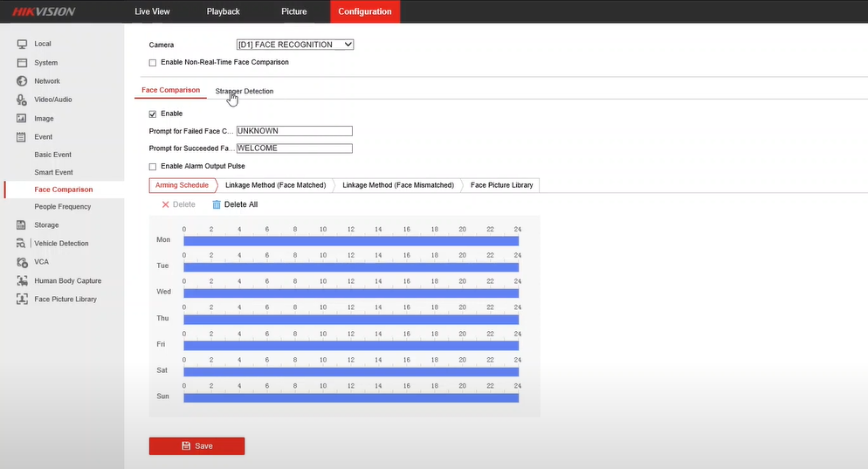Click the Face Picture Library sidebar icon
Image resolution: width=868 pixels, height=469 pixels.
tap(22, 300)
